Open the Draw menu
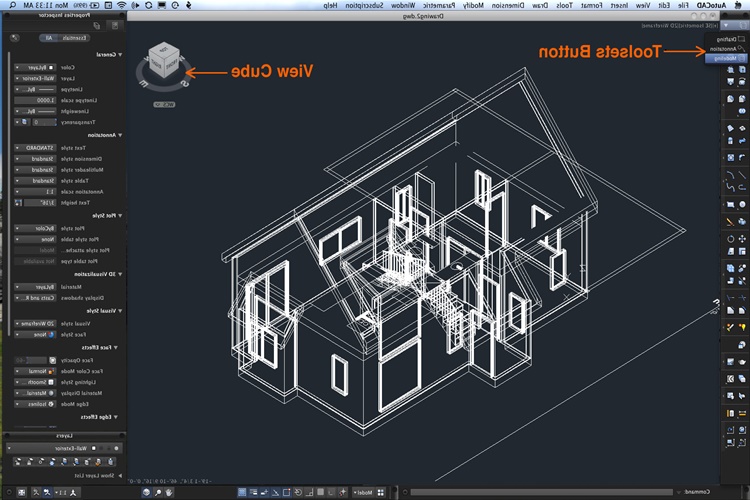Screen dimensions: 750x500 (x=540, y=5)
